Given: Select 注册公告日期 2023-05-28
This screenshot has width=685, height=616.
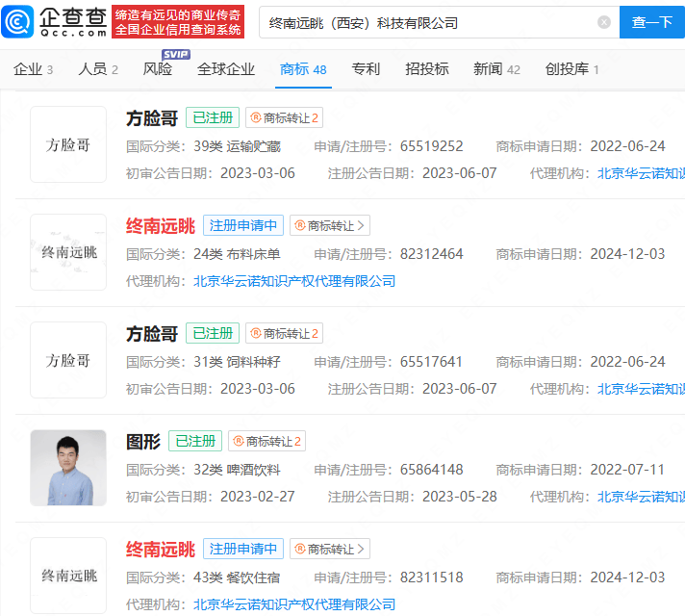Looking at the screenshot, I should point(460,497).
